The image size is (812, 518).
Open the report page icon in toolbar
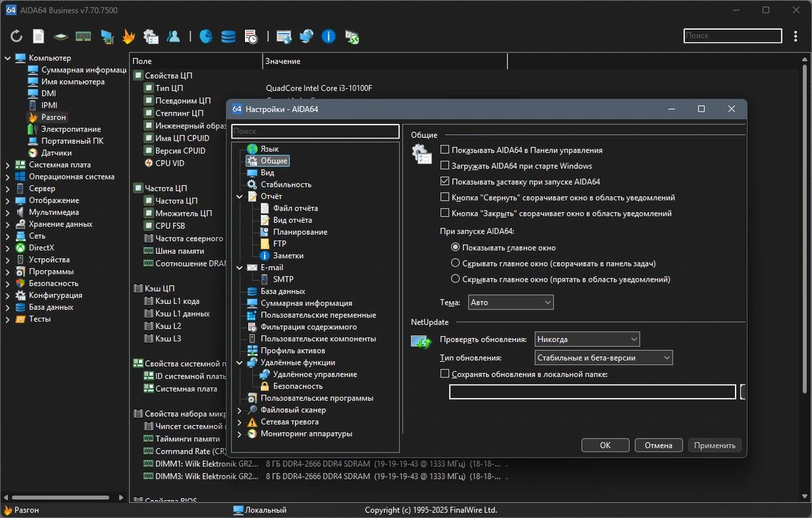pos(39,37)
